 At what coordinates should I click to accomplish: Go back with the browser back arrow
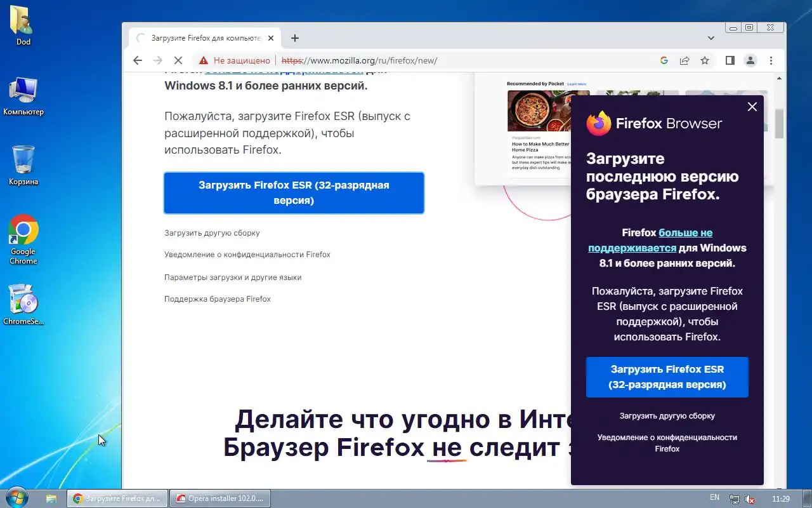pyautogui.click(x=138, y=60)
